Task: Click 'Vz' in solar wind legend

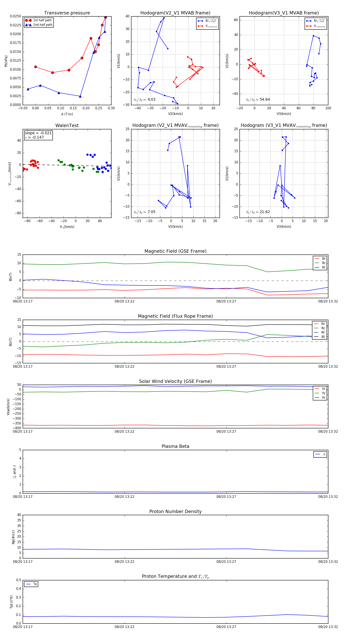Action: tap(324, 398)
